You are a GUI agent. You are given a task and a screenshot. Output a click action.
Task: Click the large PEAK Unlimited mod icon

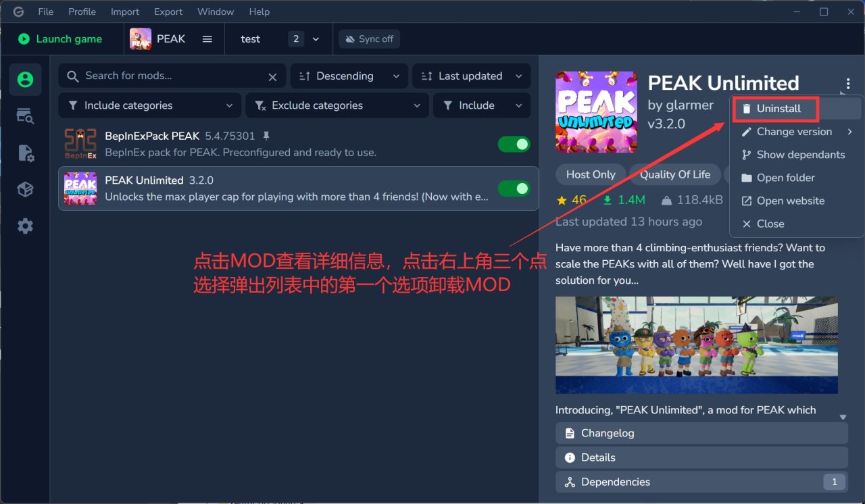[x=596, y=112]
